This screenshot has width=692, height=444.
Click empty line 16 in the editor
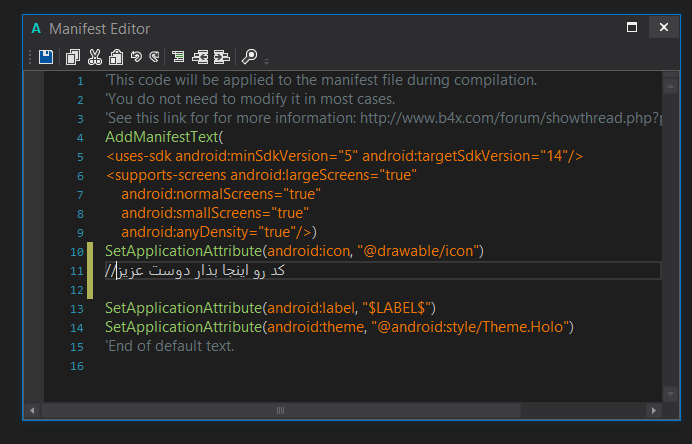[x=300, y=366]
